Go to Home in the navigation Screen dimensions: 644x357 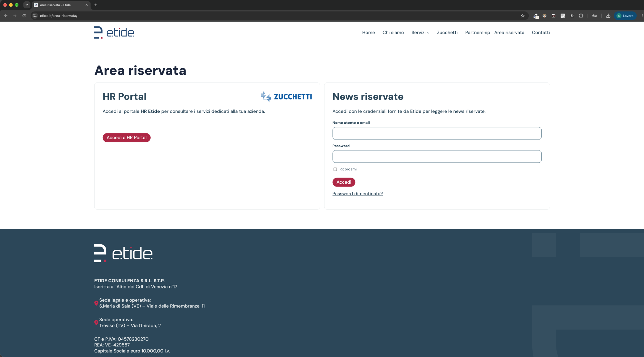tap(368, 33)
